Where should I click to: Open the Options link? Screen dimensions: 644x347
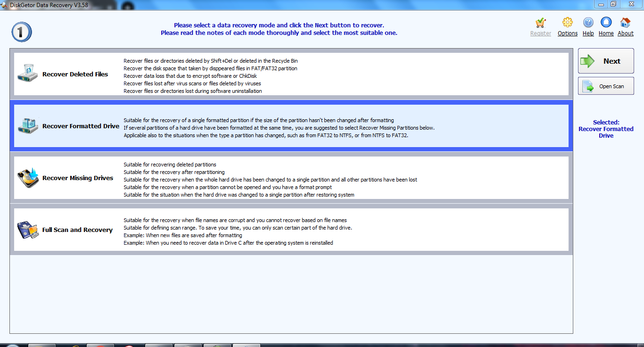(x=567, y=33)
